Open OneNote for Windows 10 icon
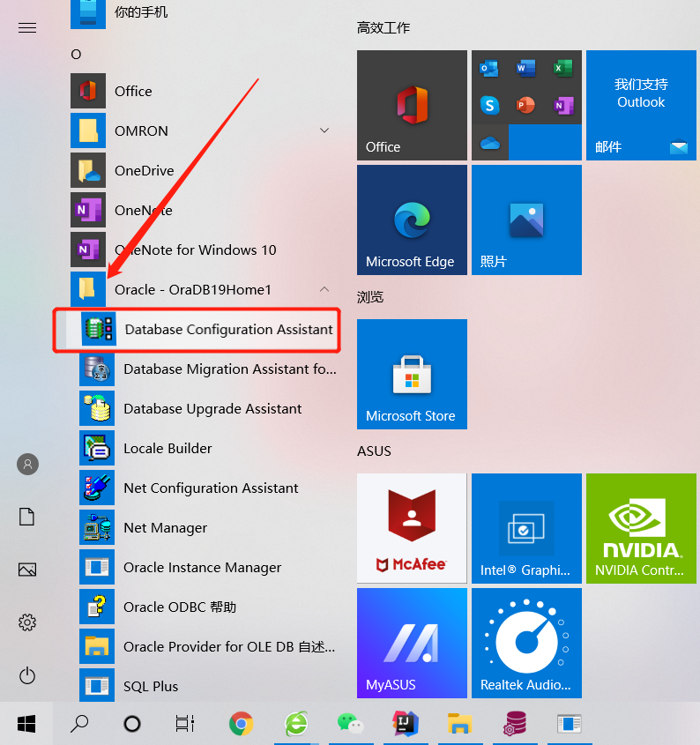This screenshot has height=745, width=700. (x=88, y=250)
